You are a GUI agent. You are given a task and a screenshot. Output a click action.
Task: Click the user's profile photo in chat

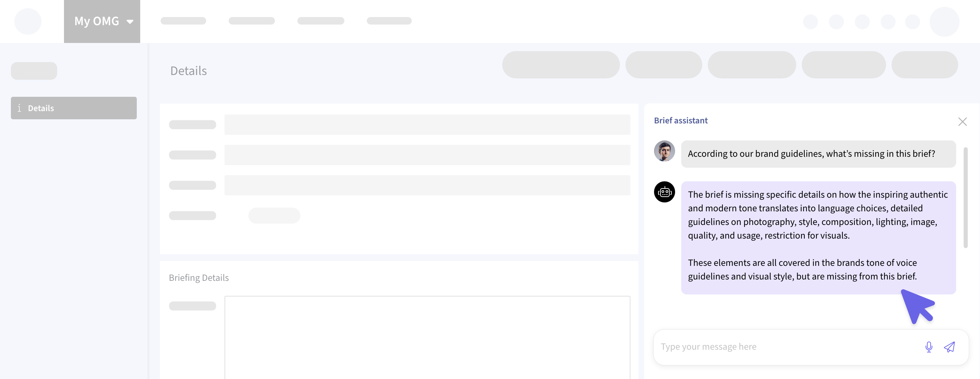(664, 151)
